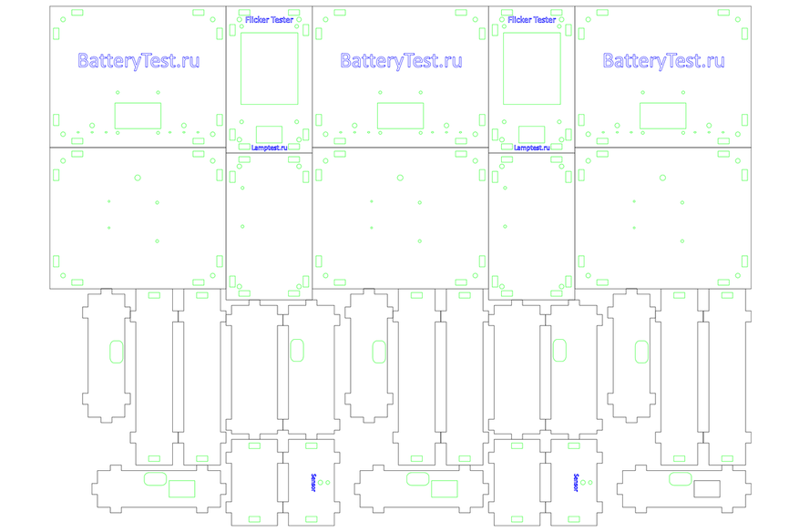Viewport: 799px width, 532px height.
Task: Select the left Lamptest.ru label
Action: click(269, 147)
